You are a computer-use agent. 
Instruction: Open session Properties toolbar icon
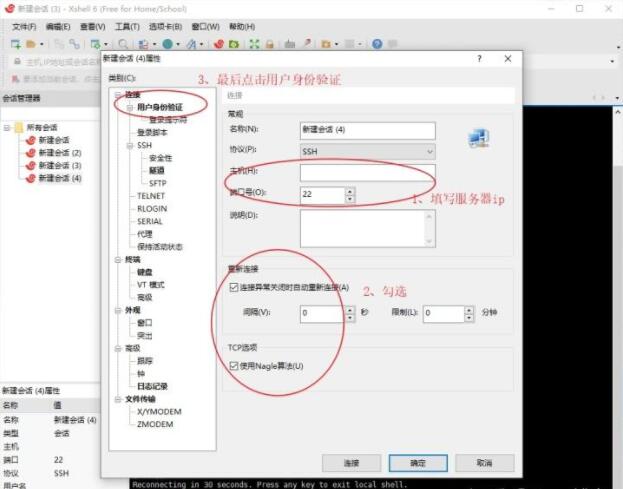[x=95, y=44]
